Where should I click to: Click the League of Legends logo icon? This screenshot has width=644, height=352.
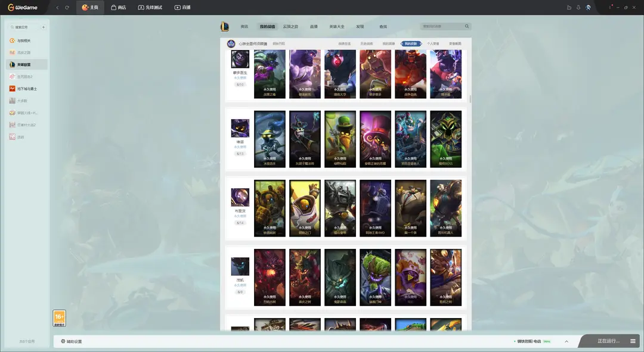pyautogui.click(x=225, y=26)
